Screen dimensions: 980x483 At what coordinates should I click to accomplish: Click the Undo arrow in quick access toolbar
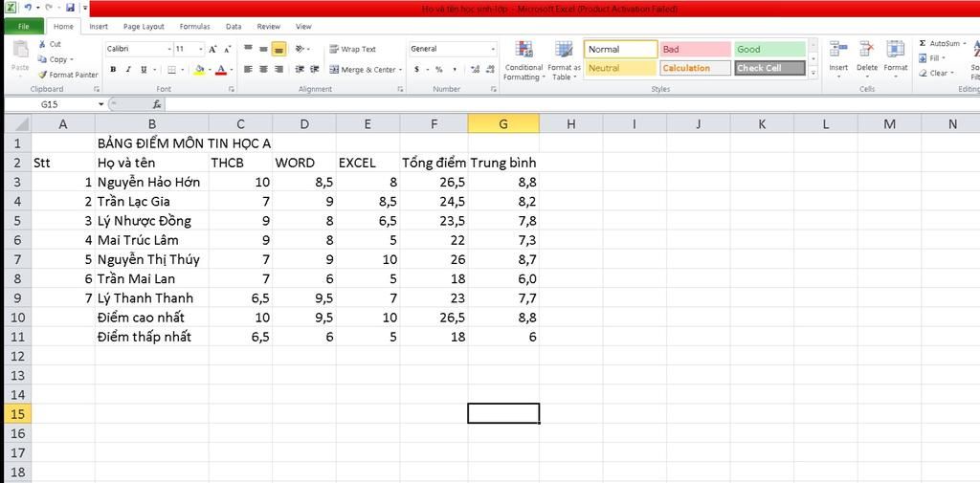tap(28, 8)
